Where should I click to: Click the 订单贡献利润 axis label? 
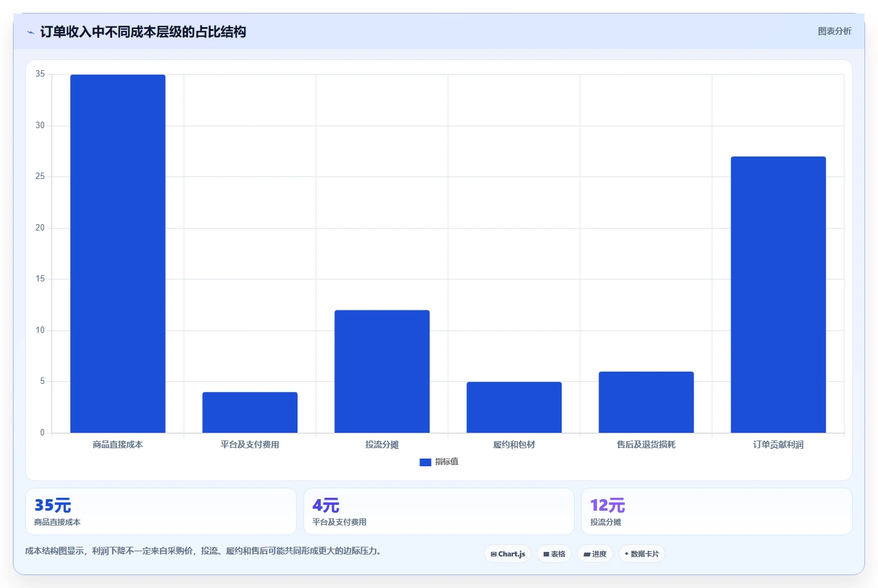[778, 444]
